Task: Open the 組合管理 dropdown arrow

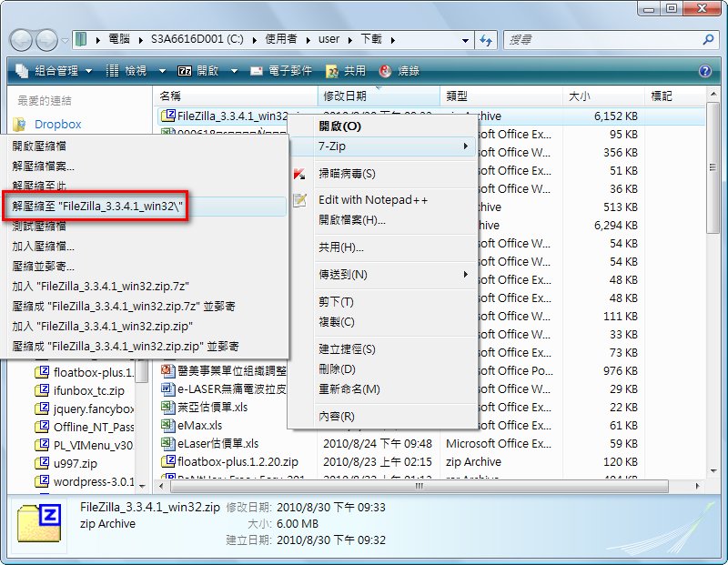Action: [x=88, y=71]
